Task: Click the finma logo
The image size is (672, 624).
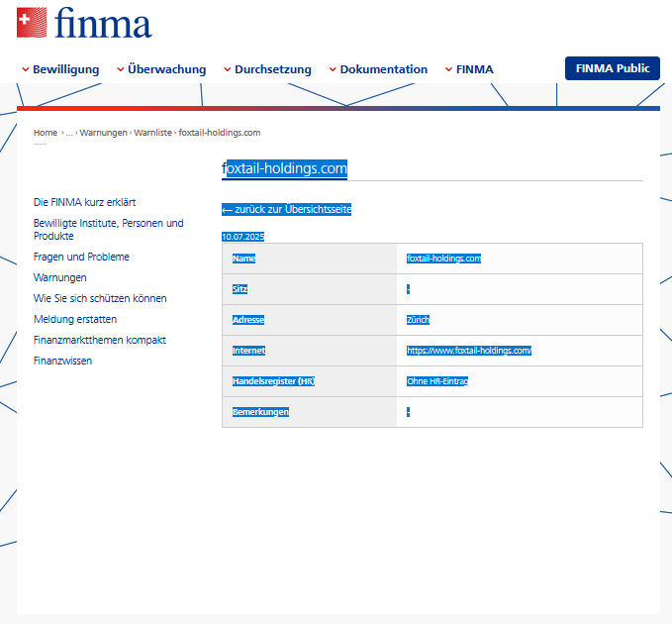Action: coord(84,23)
